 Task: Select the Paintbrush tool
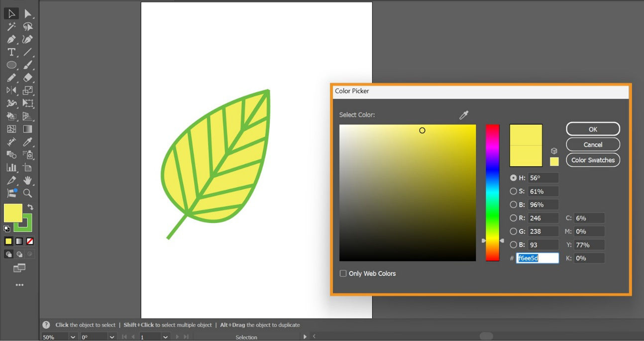point(27,65)
